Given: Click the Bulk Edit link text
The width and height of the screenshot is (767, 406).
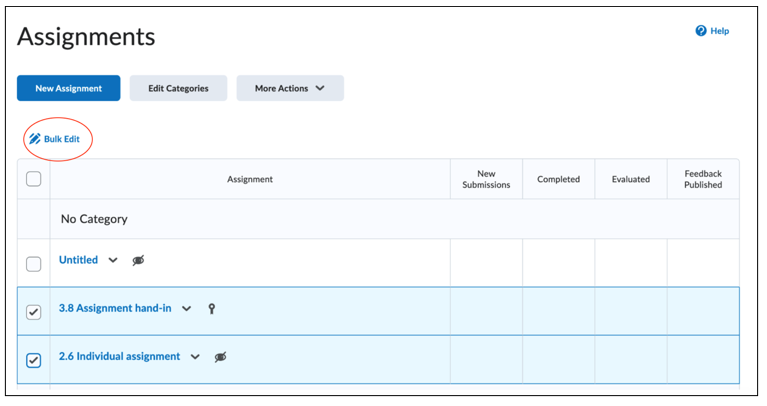Looking at the screenshot, I should coord(62,139).
